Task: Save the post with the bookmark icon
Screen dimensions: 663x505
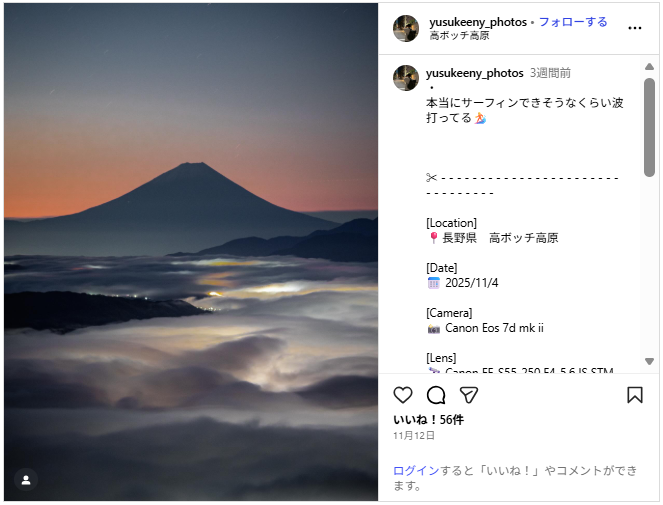Action: [x=635, y=395]
